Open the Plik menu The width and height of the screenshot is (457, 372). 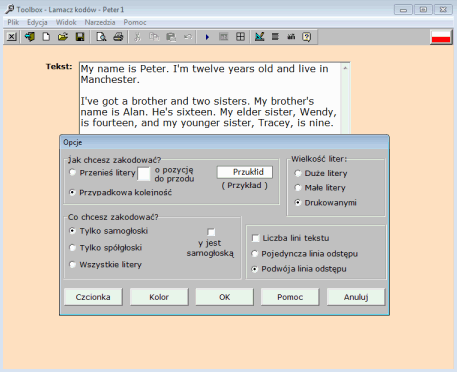pos(13,22)
